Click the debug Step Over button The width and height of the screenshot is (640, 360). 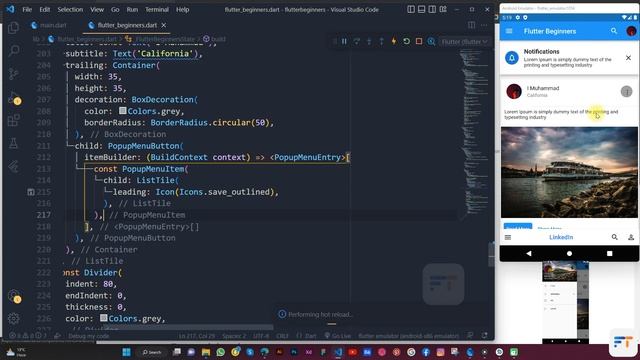(x=357, y=41)
